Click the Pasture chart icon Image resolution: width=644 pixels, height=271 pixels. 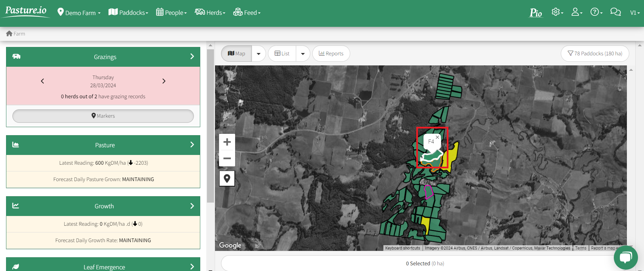15,145
